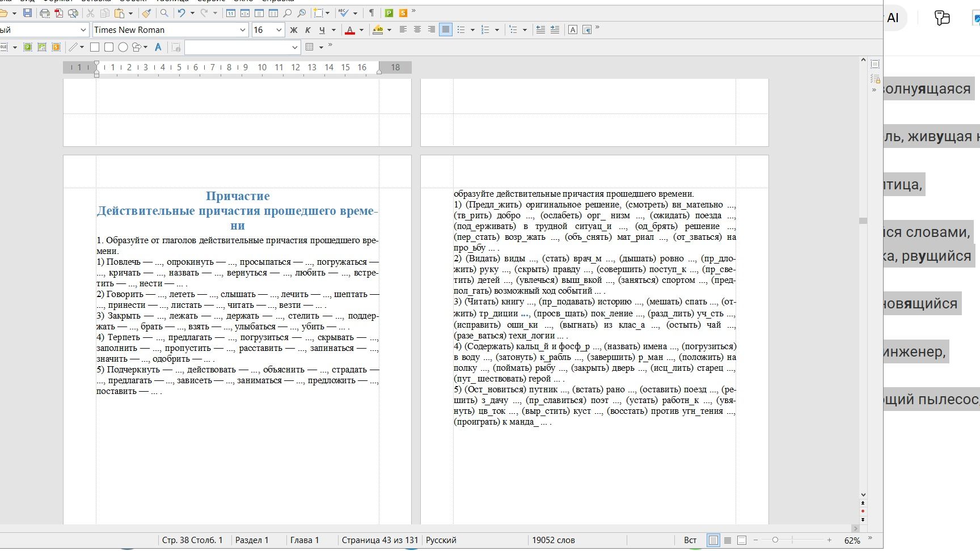This screenshot has width=980, height=551.
Task: Undo the last action
Action: (181, 12)
